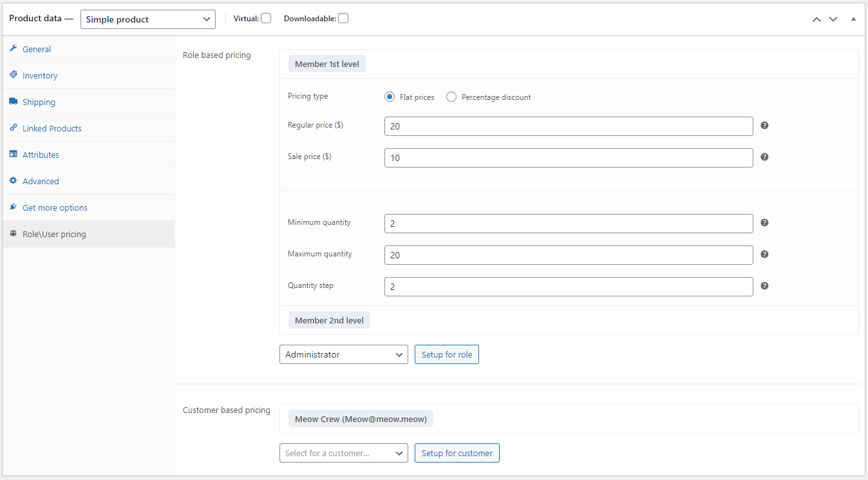Collapse the Product data panel toggle

pos(853,19)
